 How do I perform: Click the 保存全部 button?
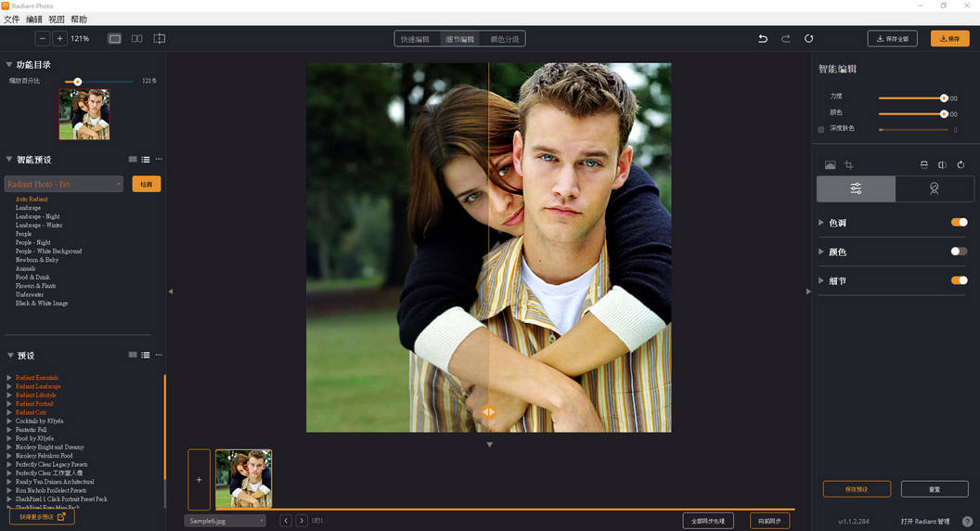892,39
